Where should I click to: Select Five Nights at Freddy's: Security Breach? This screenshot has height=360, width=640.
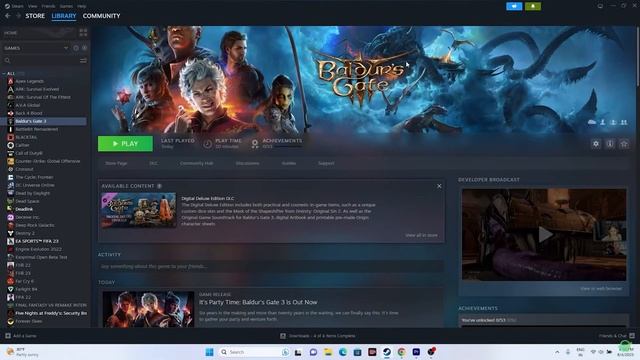(51, 313)
